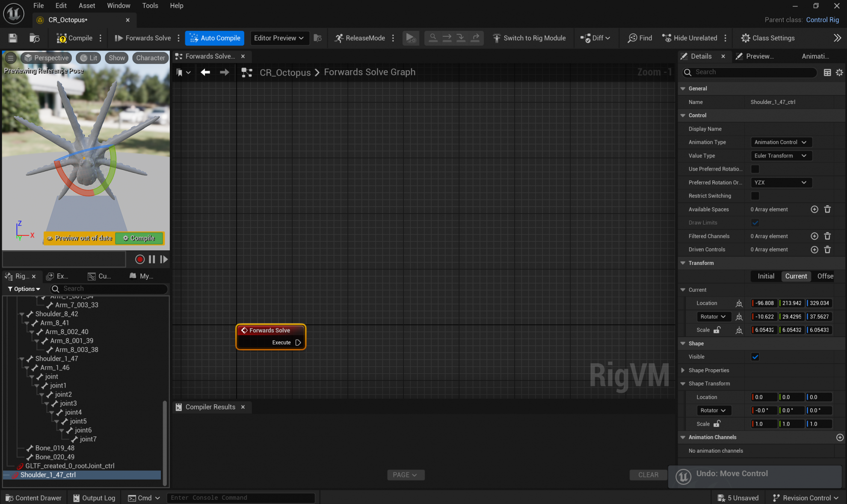847x504 pixels.
Task: Click the Browse to asset icon next to Save
Action: [x=34, y=38]
